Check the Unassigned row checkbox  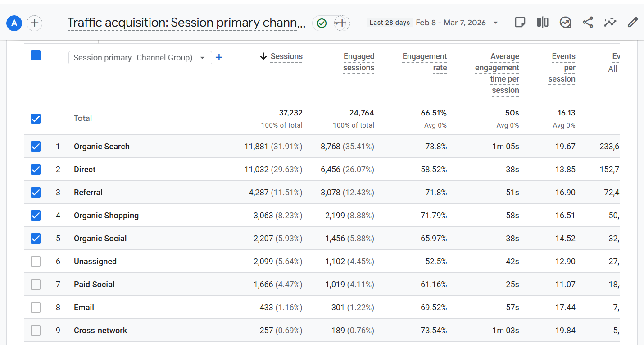[x=36, y=261]
